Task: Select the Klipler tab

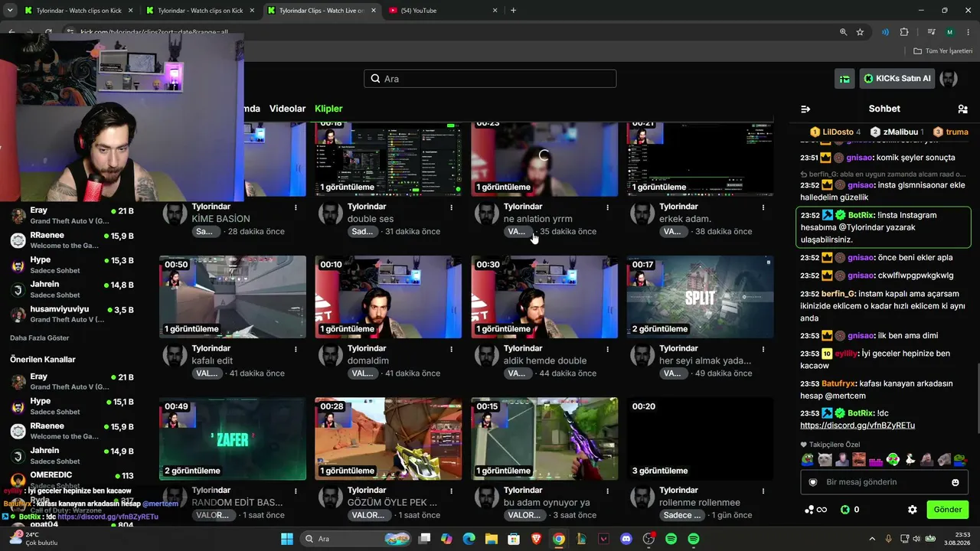Action: (328, 109)
